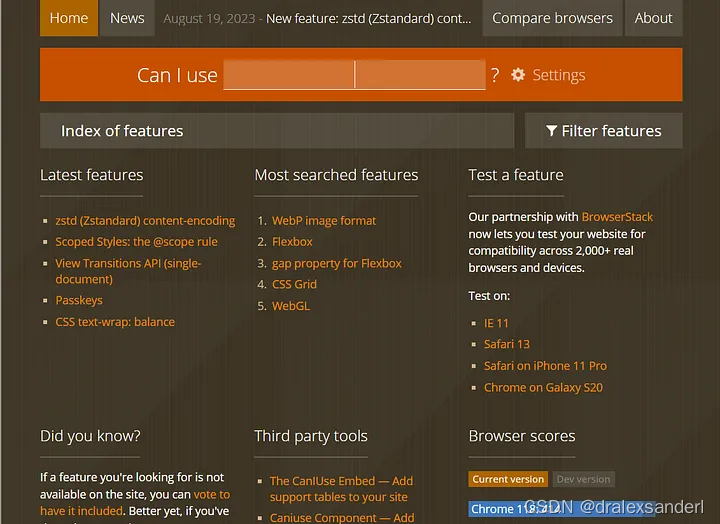Screen dimensions: 720x524
Task: Focus the Can I use search field
Action: (x=354, y=75)
